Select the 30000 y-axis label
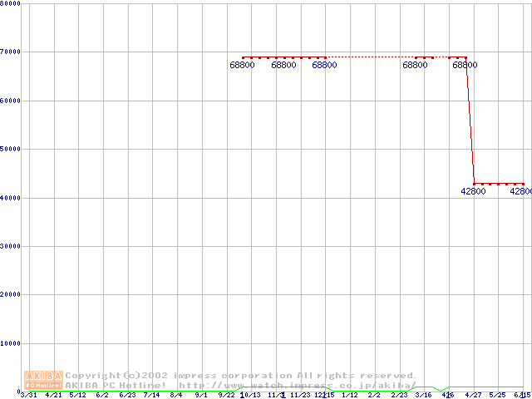 point(10,246)
